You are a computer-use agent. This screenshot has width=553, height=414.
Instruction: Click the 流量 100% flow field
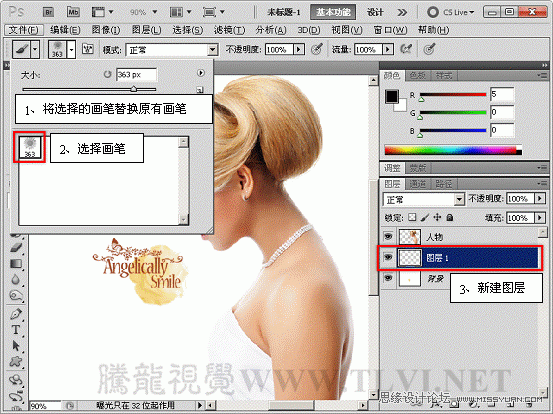pos(368,50)
